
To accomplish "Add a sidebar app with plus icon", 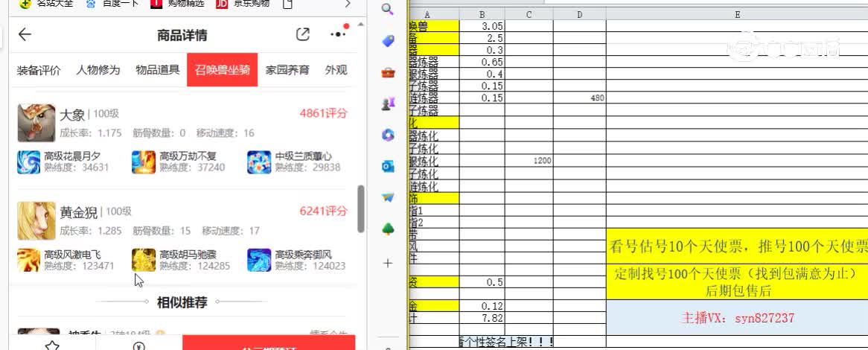I will 388,263.
